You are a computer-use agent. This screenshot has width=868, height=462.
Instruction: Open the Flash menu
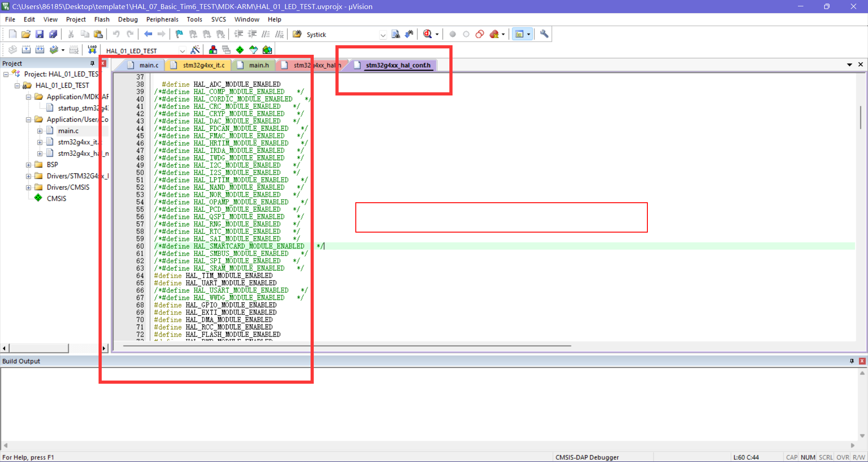[102, 19]
